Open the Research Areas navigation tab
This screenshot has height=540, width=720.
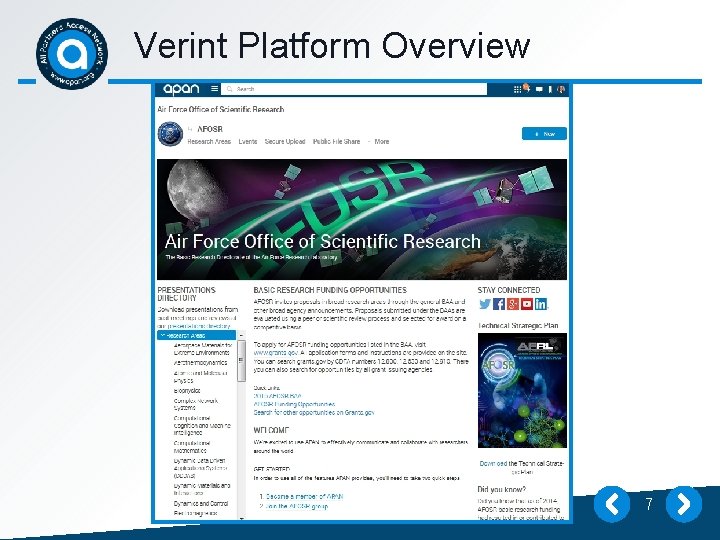point(209,141)
